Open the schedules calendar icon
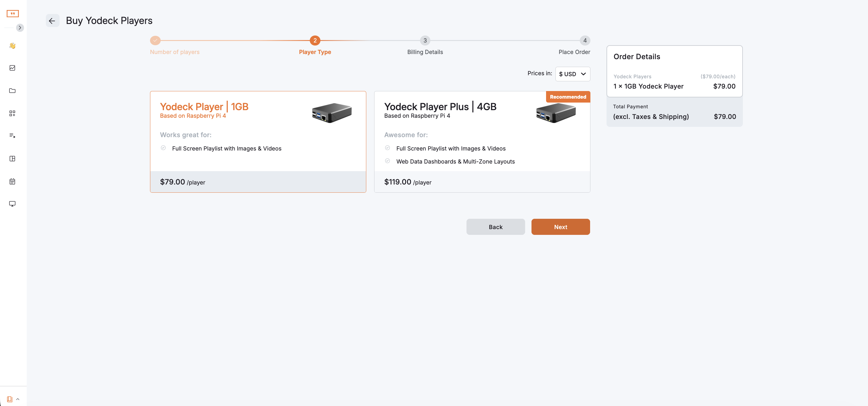 click(x=12, y=181)
